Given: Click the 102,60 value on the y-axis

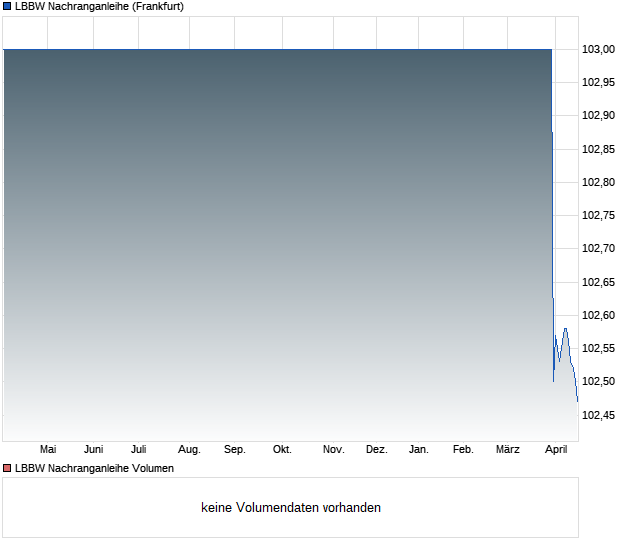Looking at the screenshot, I should point(598,315).
